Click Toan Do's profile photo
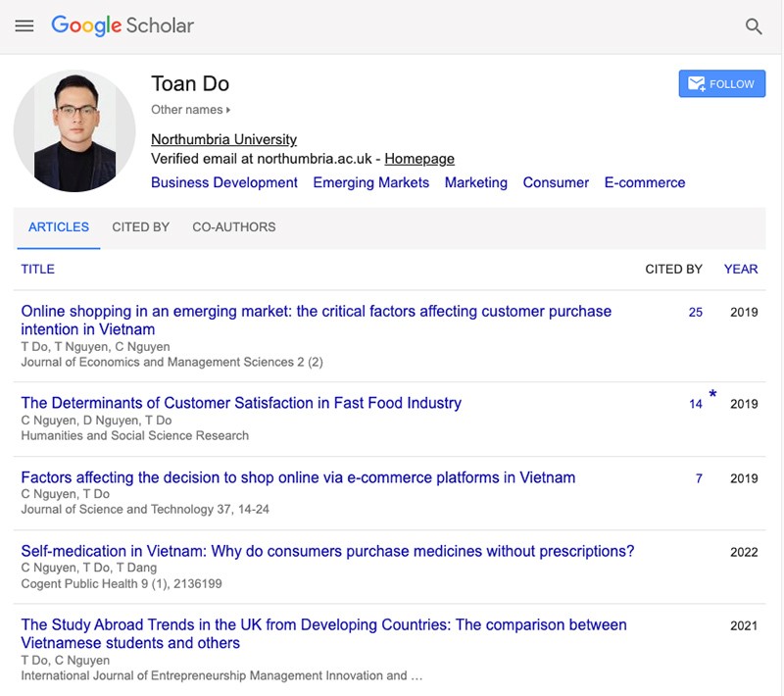Viewport: 784px width, 696px height. point(76,128)
